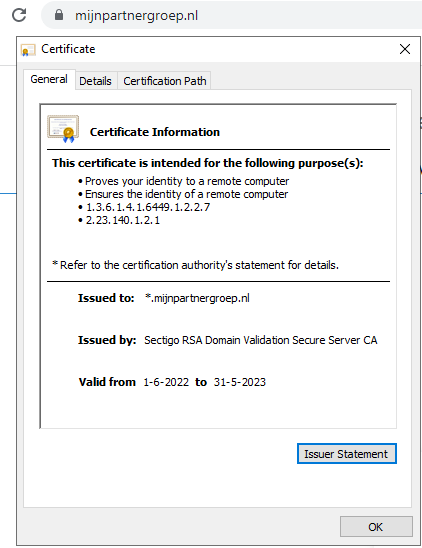The width and height of the screenshot is (422, 548).
Task: Switch to the Details tab
Action: coord(95,81)
